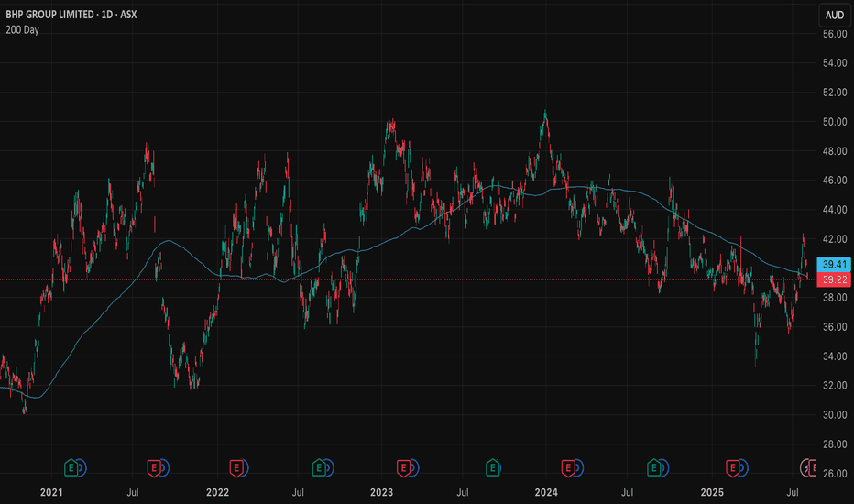Click the 2023 label on the time axis
The height and width of the screenshot is (504, 854).
coord(381,493)
